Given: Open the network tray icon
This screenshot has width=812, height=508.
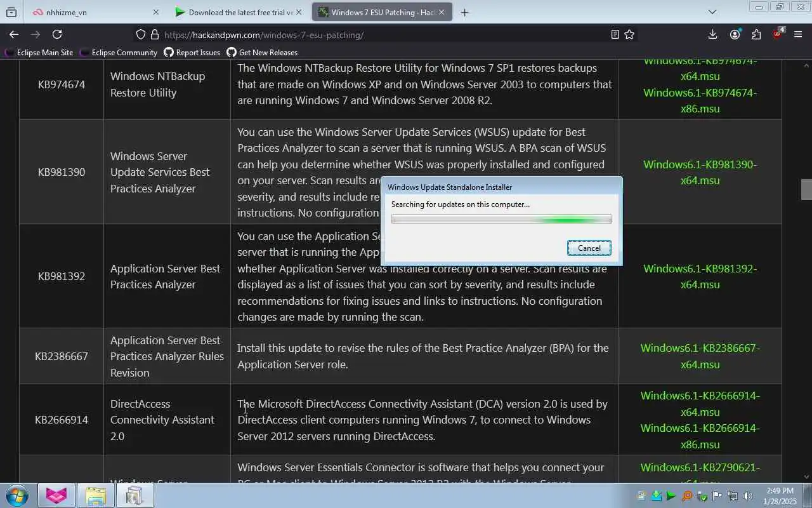Looking at the screenshot, I should pos(733,496).
